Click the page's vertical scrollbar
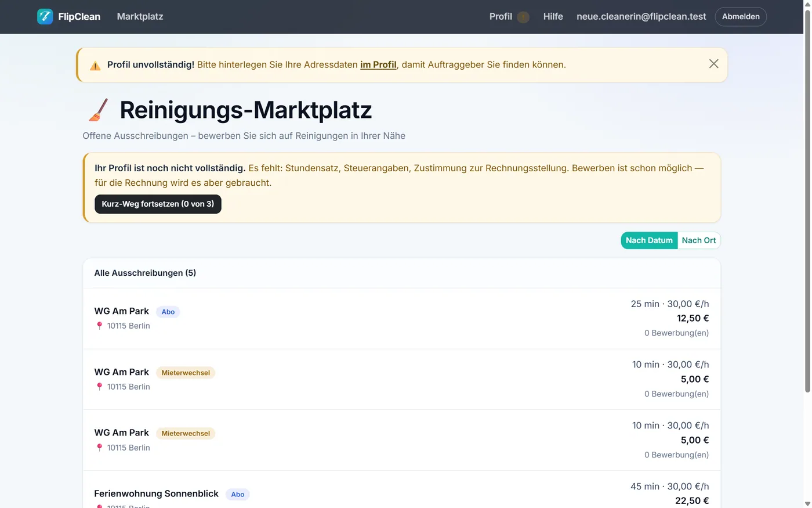This screenshot has height=508, width=812. (807, 200)
